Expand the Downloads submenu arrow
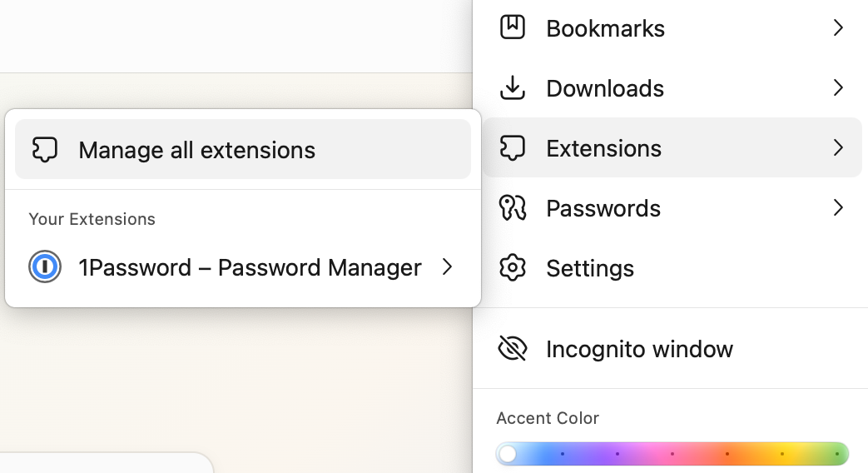This screenshot has height=473, width=868. click(x=838, y=87)
